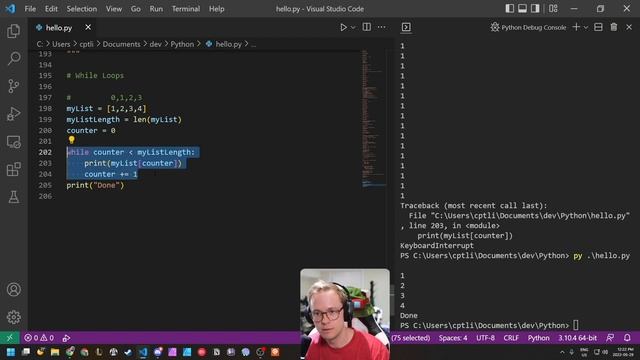Click the terminal prompt input area
Screen dimensions: 640x360
(575, 325)
